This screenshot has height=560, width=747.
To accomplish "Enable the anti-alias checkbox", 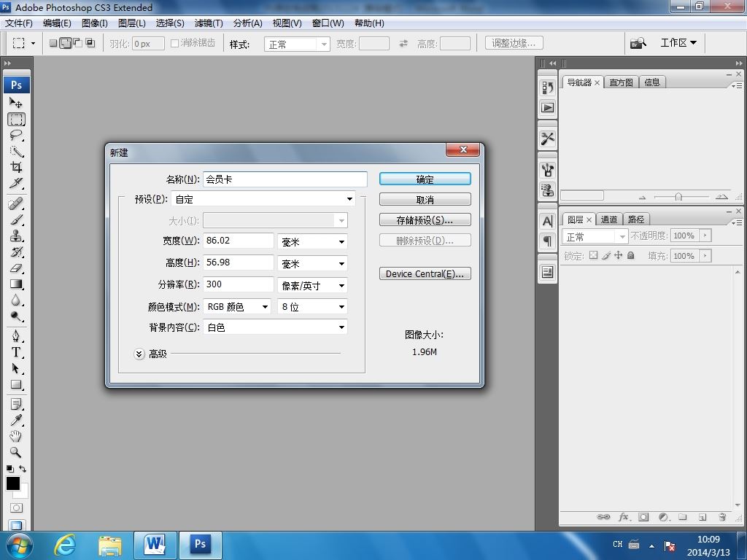I will (174, 43).
